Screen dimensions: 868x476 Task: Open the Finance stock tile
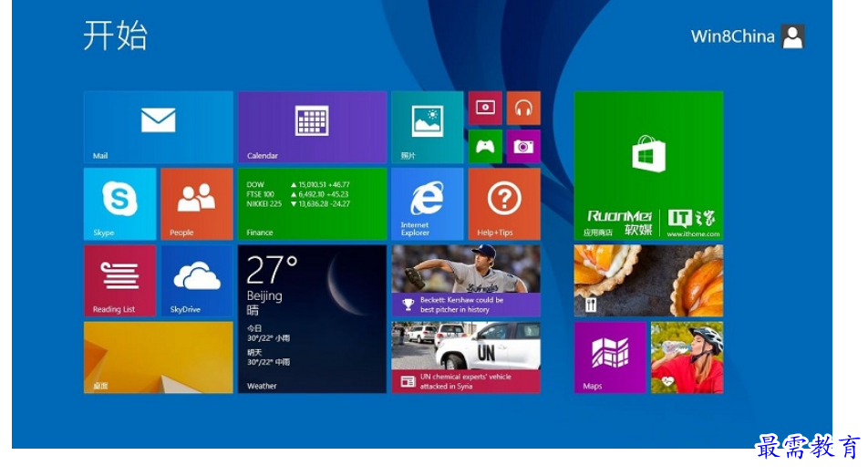coord(312,204)
